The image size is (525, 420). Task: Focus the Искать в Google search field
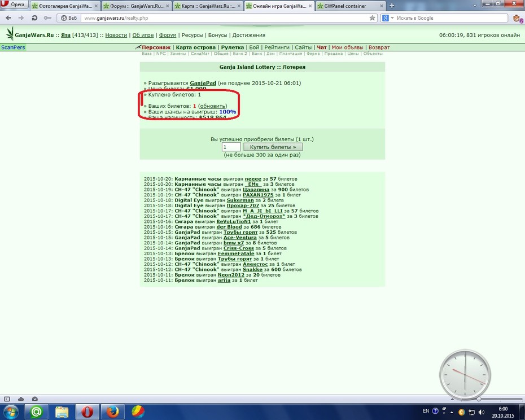[452, 18]
